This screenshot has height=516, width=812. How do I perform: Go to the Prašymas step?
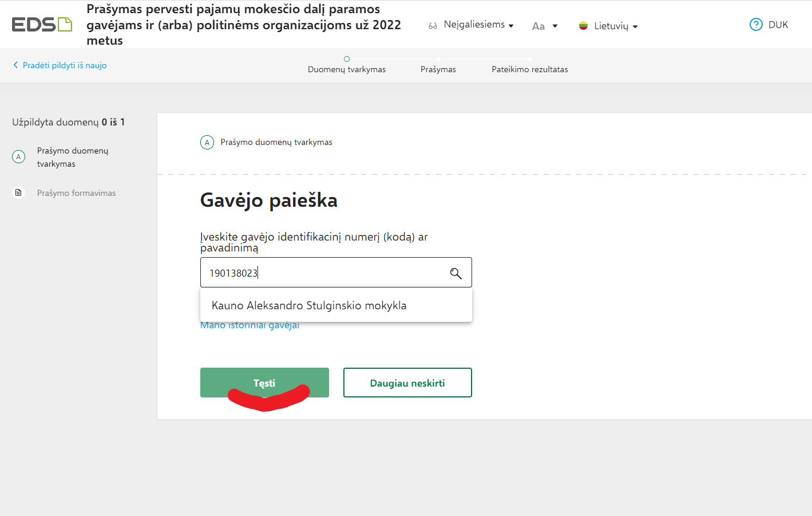tap(438, 69)
